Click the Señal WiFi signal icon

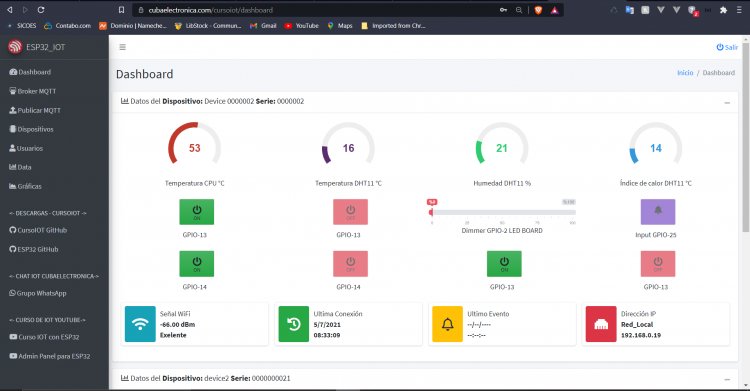click(x=140, y=324)
